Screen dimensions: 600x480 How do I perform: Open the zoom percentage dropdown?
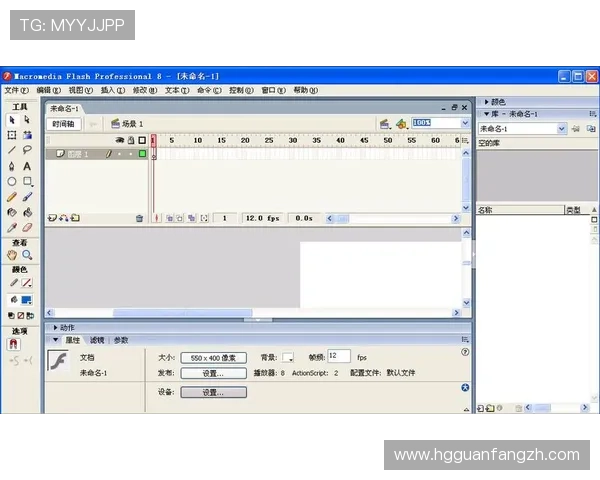465,123
